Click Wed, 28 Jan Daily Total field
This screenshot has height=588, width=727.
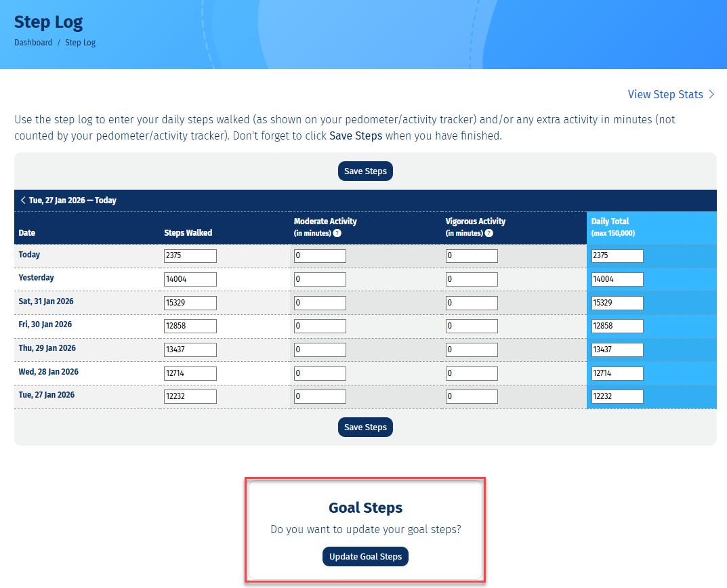tap(617, 373)
